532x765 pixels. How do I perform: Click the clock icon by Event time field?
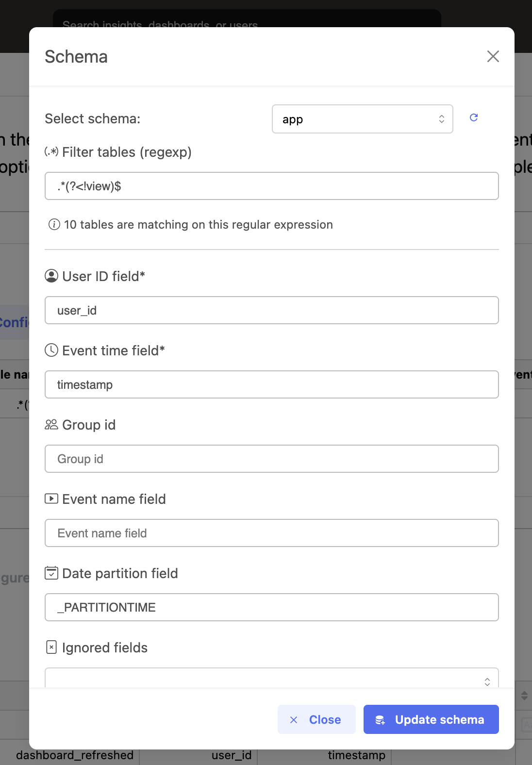pyautogui.click(x=51, y=350)
